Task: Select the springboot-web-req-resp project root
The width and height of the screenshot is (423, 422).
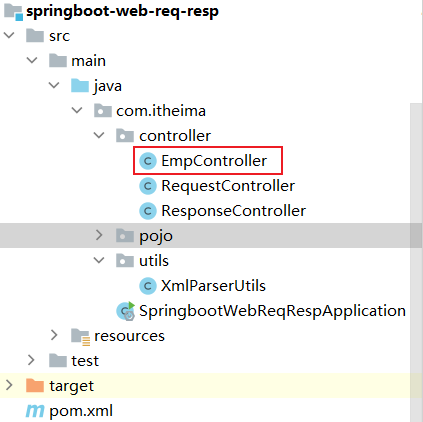Action: pos(122,11)
